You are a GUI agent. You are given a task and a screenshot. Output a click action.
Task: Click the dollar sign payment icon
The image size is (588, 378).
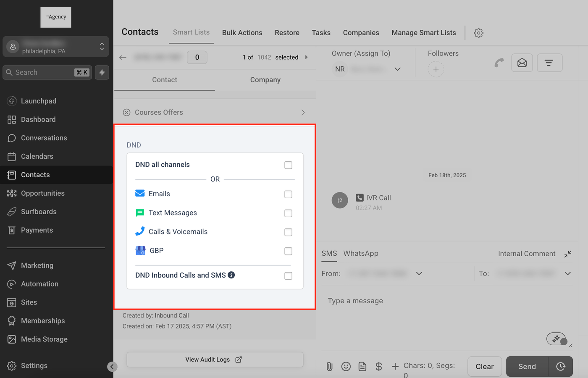tap(378, 367)
